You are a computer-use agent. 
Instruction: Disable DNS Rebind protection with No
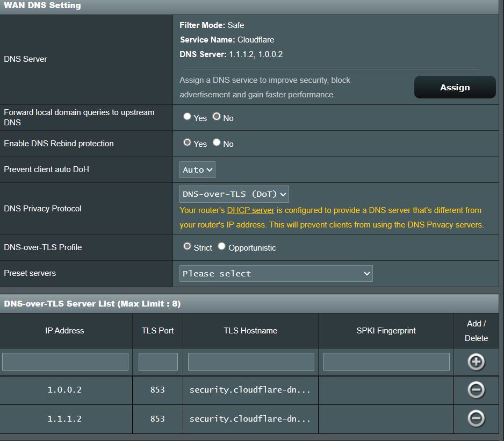click(217, 143)
